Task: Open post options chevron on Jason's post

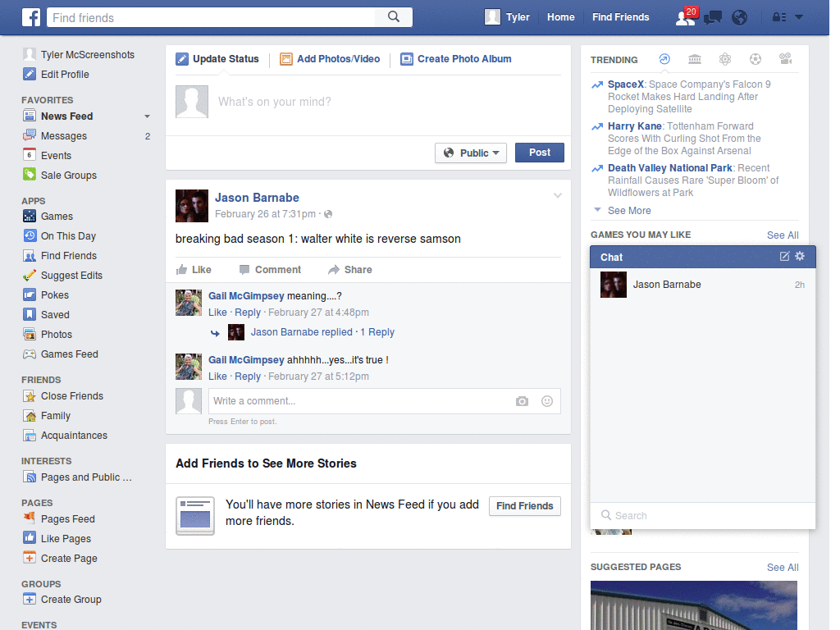Action: [558, 195]
